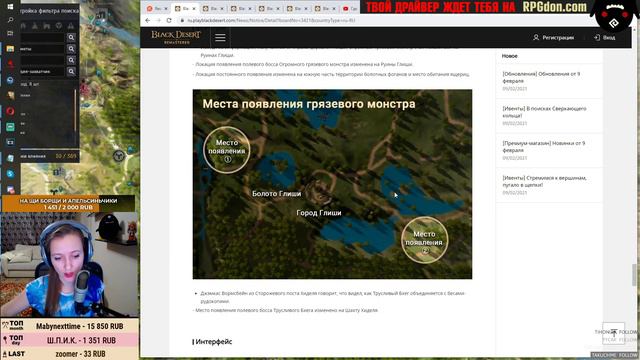Switch to the first browser tab
This screenshot has height=360, width=640.
coord(157,8)
